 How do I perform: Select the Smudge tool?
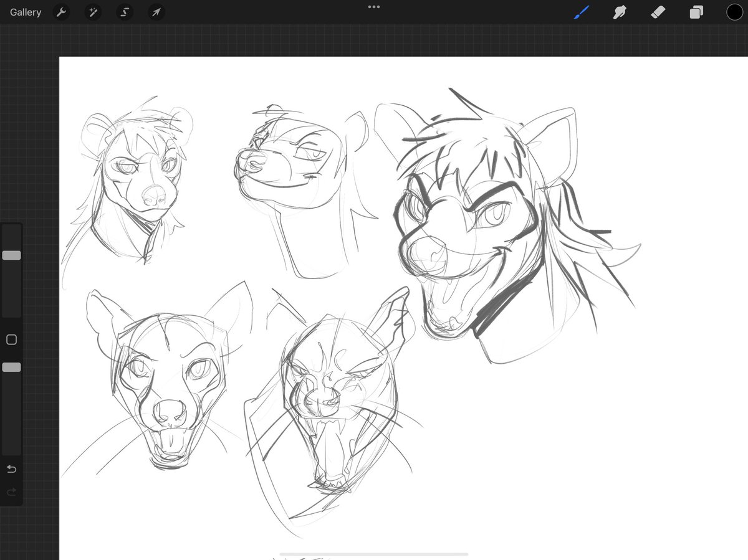(620, 12)
